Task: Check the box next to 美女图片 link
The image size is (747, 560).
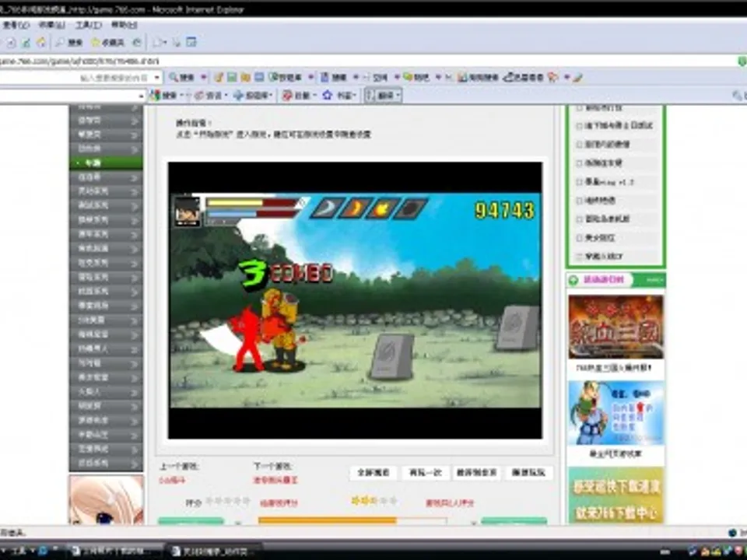Action: (580, 238)
